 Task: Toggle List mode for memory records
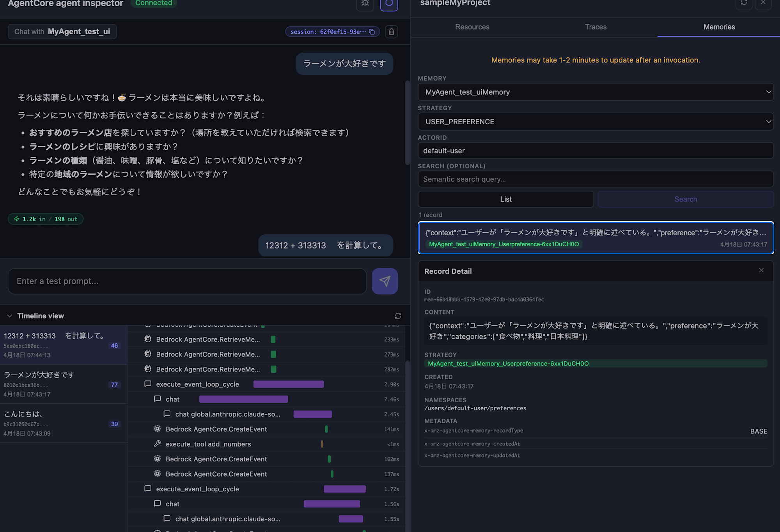point(505,199)
